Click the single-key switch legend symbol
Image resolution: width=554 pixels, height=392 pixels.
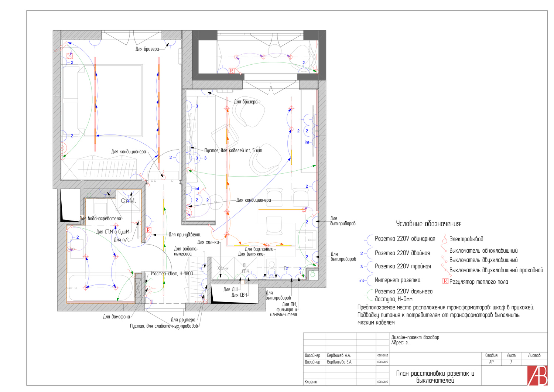444,250
